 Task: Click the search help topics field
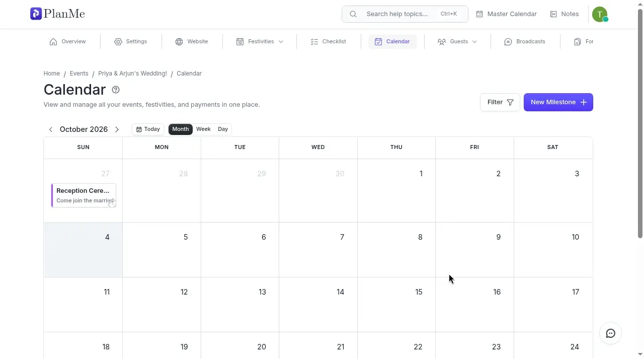click(405, 14)
